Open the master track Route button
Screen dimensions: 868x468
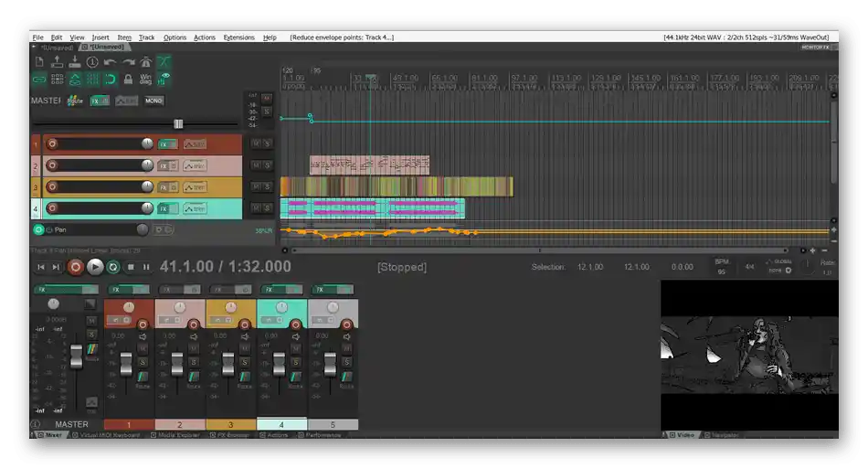(x=75, y=101)
